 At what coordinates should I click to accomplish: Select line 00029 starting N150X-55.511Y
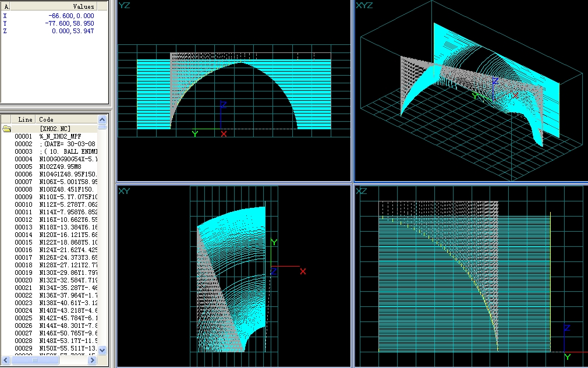tap(49, 348)
